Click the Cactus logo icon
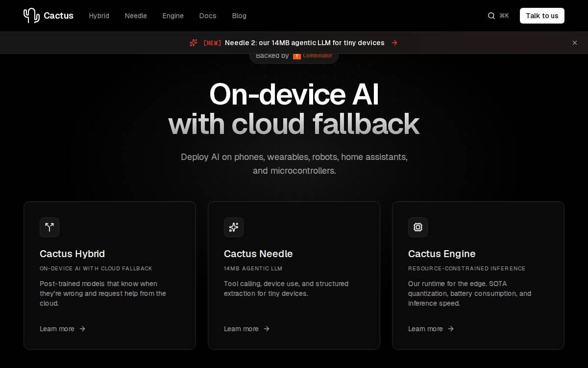Screen dimensions: 588x368 pyautogui.click(x=31, y=16)
